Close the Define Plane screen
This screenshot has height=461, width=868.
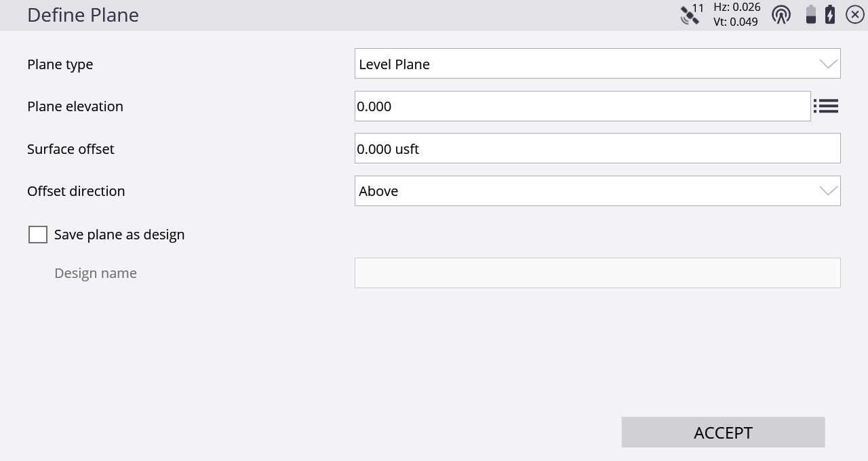click(x=854, y=14)
